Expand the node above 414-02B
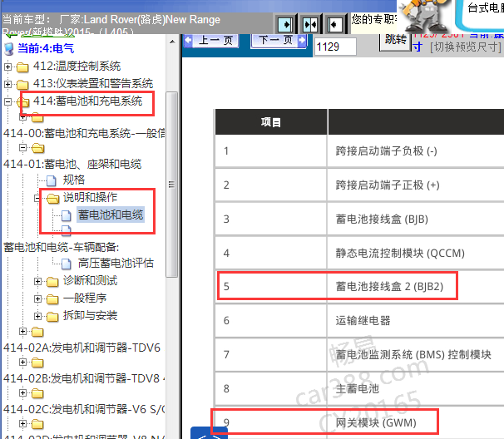 (x=22, y=362)
